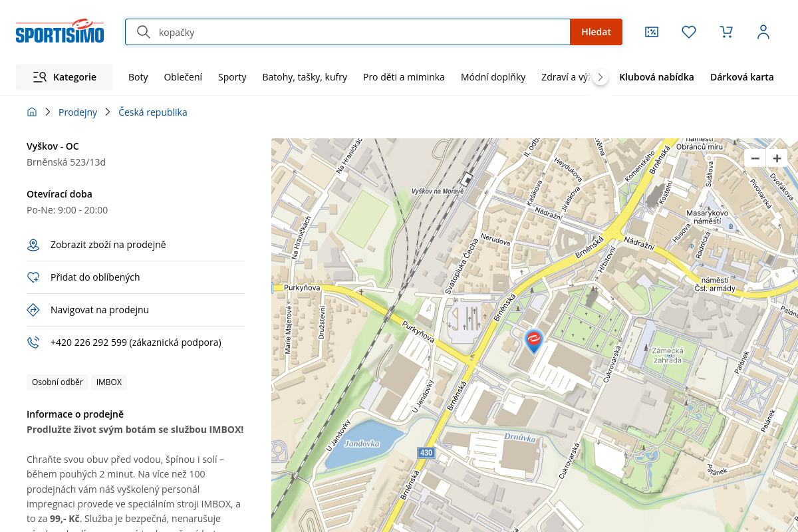The image size is (798, 532).
Task: Open the user account icon
Action: [x=763, y=32]
